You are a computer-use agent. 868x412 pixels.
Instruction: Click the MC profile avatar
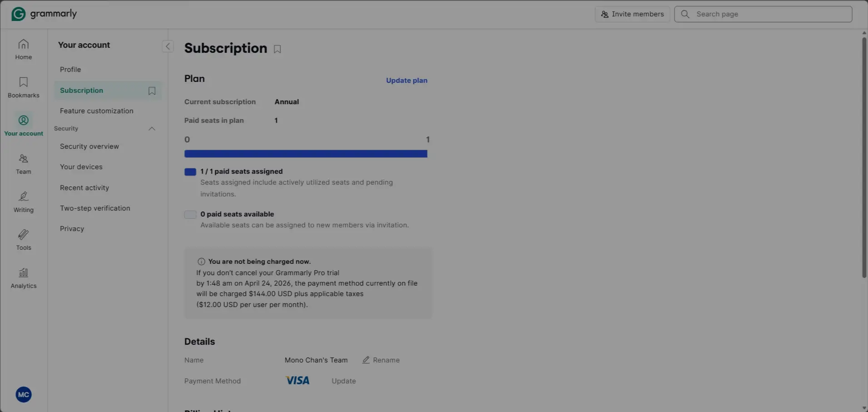coord(24,395)
